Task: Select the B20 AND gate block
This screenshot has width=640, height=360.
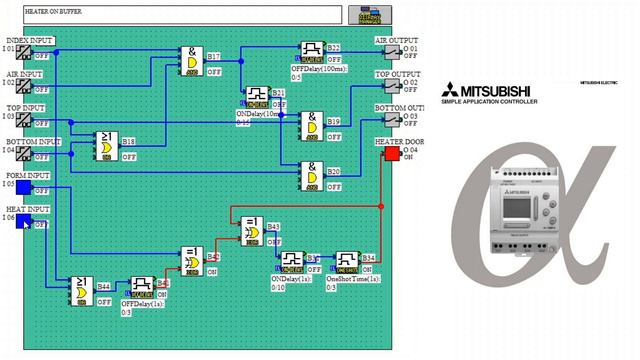Action: tap(312, 176)
